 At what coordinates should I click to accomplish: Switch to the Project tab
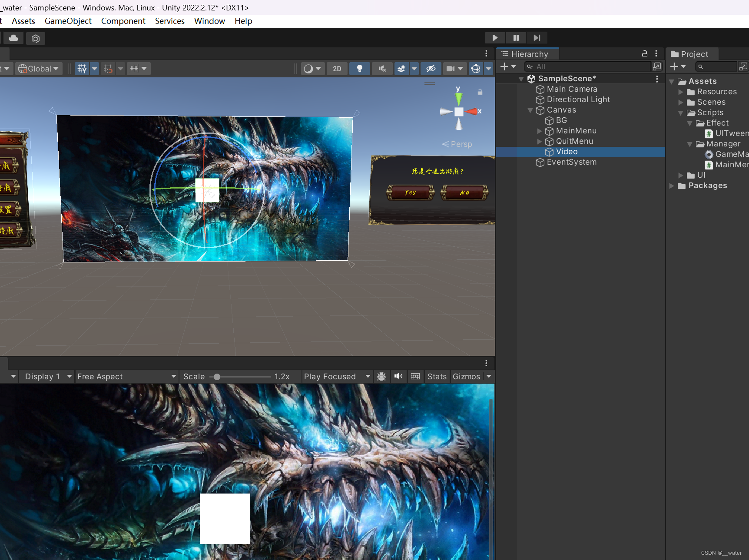(x=692, y=54)
